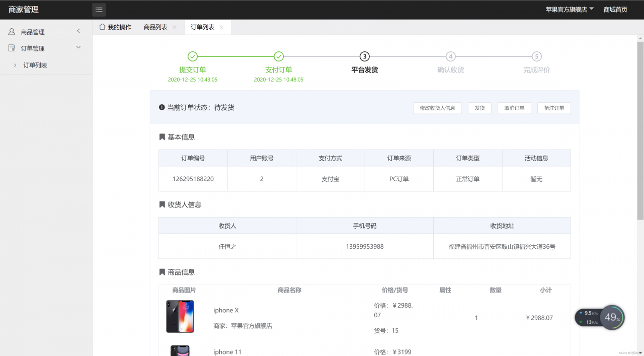Click the iphone 11 product name

(x=227, y=352)
